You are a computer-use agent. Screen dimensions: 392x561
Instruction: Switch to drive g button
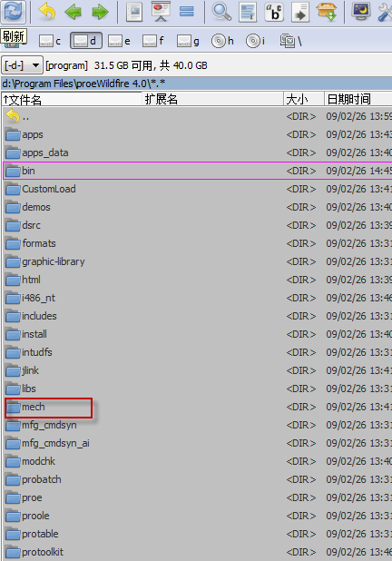coord(188,41)
